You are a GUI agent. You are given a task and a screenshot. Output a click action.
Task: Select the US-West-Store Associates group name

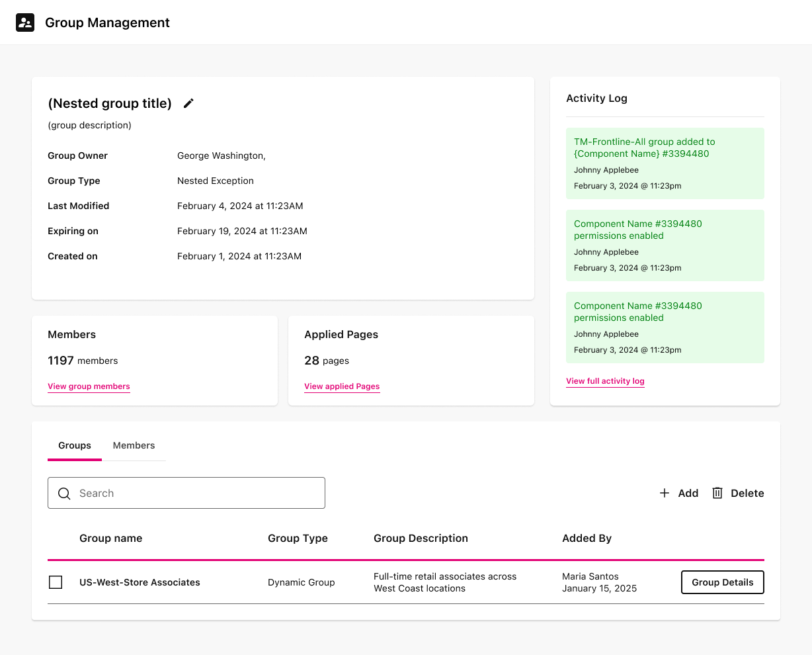140,582
